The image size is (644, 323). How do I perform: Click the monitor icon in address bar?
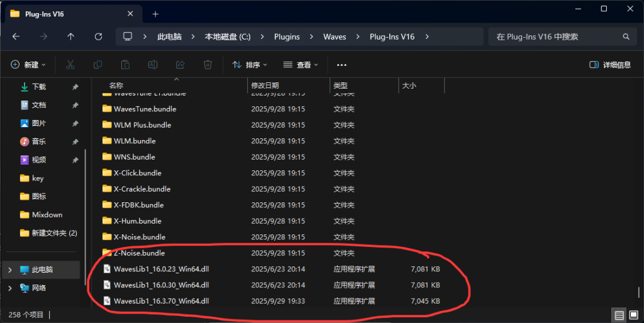128,36
